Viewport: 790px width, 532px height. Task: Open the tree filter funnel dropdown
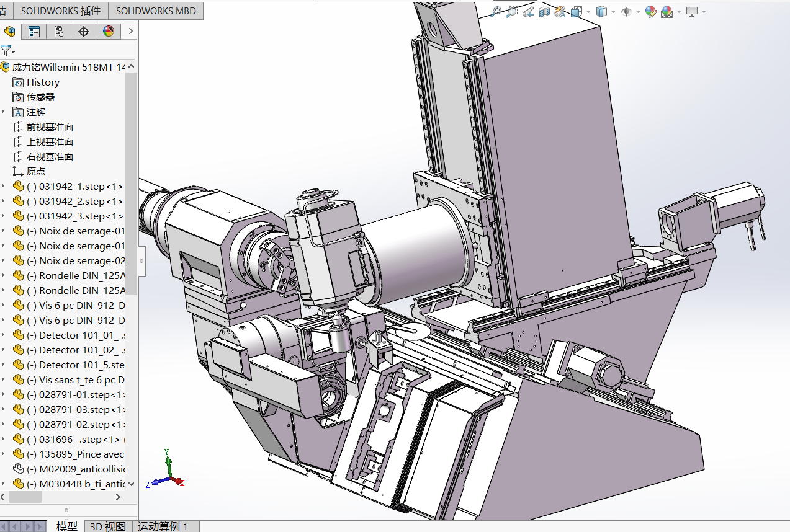point(7,50)
